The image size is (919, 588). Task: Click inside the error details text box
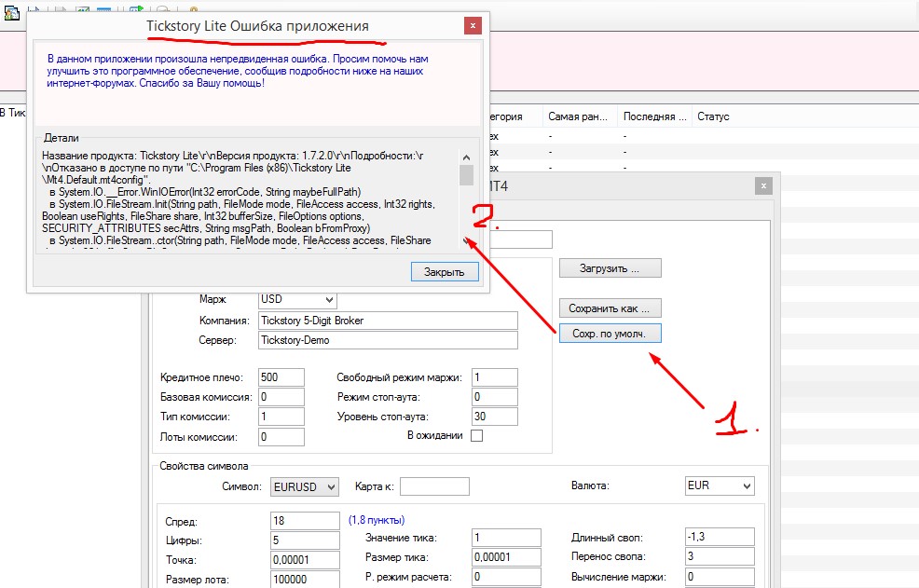coord(249,200)
